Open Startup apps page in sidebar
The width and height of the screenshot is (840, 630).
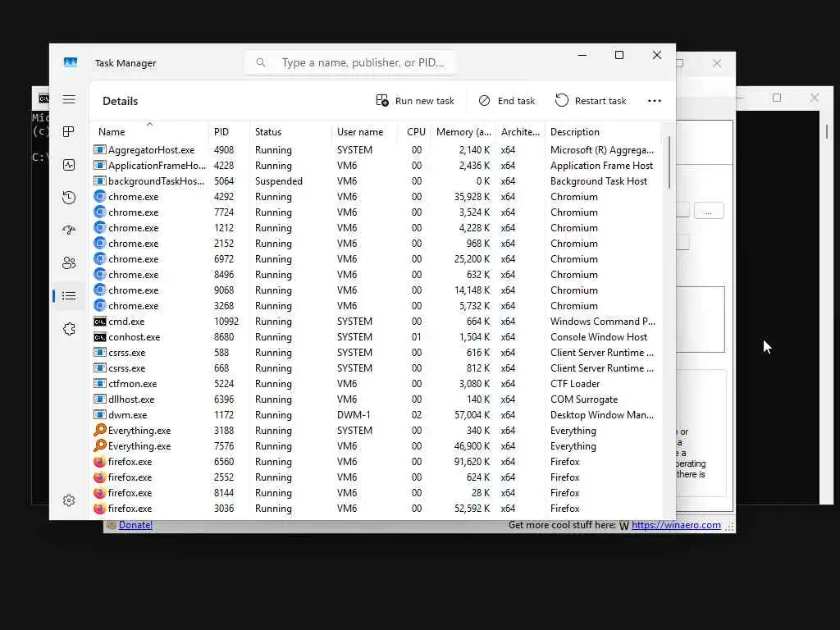click(x=69, y=231)
